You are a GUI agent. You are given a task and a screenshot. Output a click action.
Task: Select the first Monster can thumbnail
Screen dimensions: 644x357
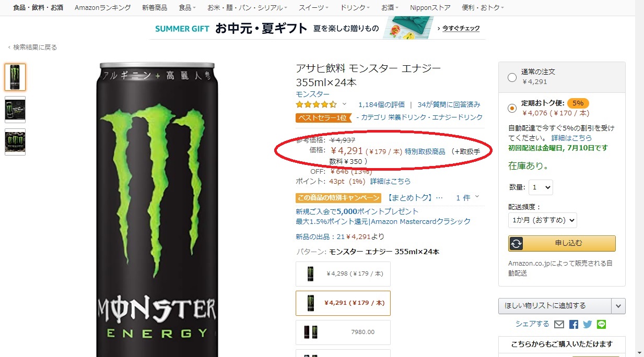15,77
